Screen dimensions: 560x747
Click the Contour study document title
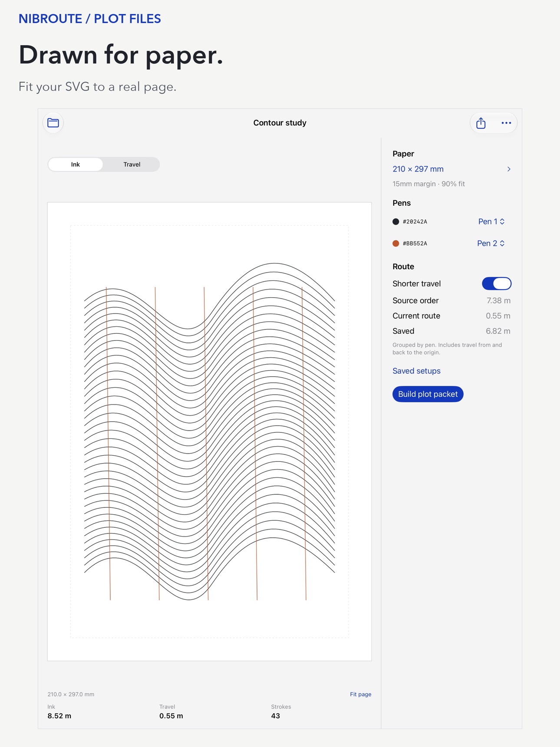(280, 123)
